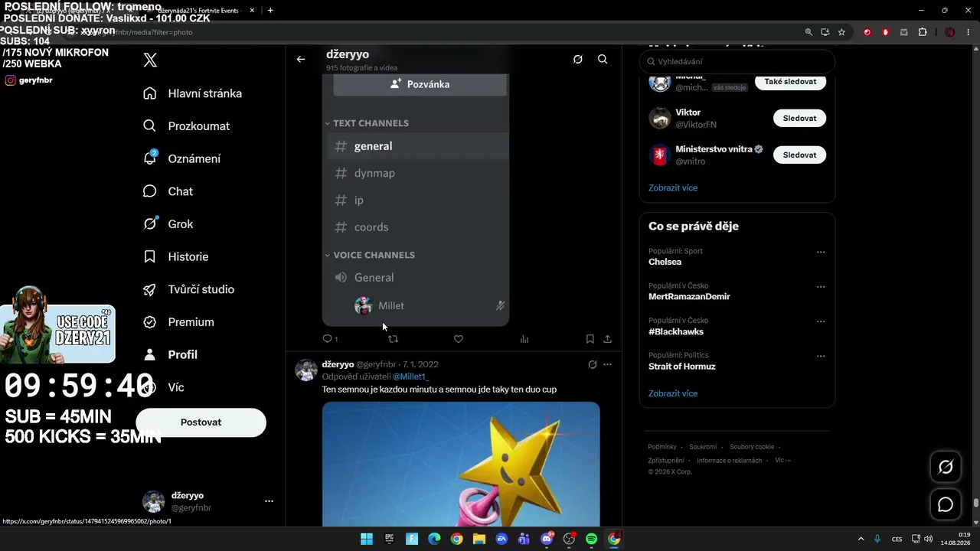This screenshot has width=980, height=551.
Task: Click the džeryyo account avatar at sidebar bottom
Action: tap(154, 502)
